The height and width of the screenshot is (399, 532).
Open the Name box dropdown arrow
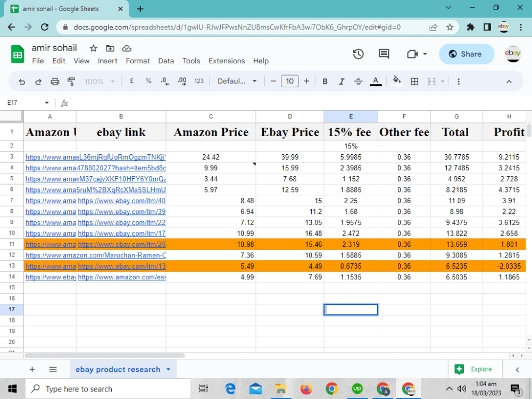point(47,103)
